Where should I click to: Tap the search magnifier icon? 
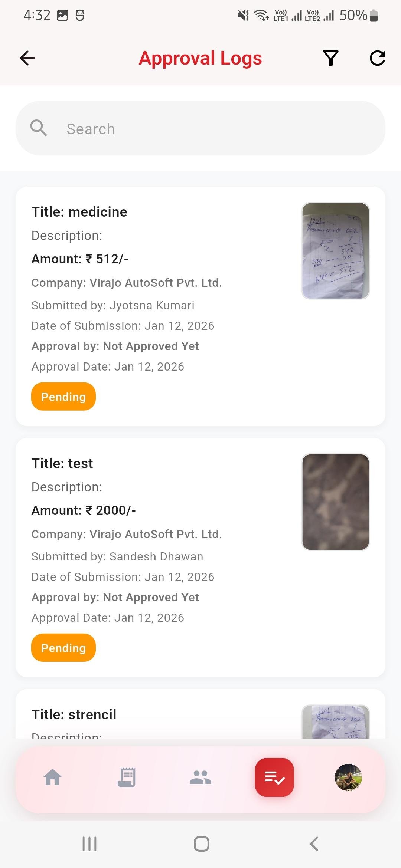[39, 128]
